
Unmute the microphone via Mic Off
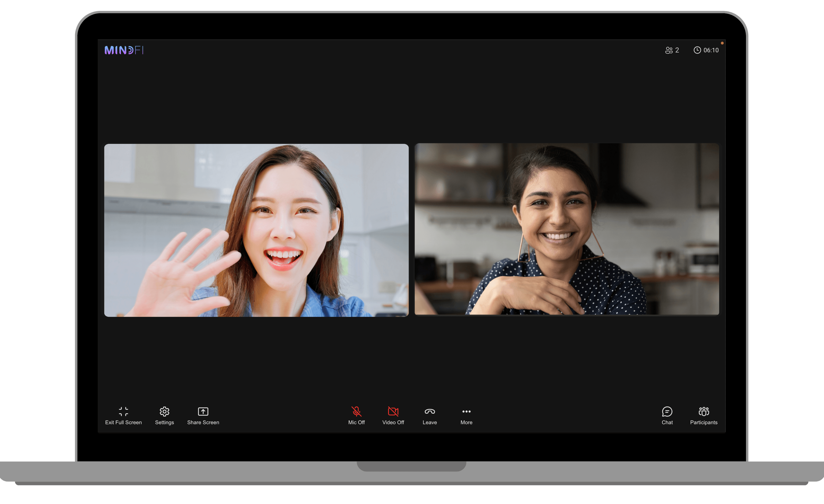356,411
